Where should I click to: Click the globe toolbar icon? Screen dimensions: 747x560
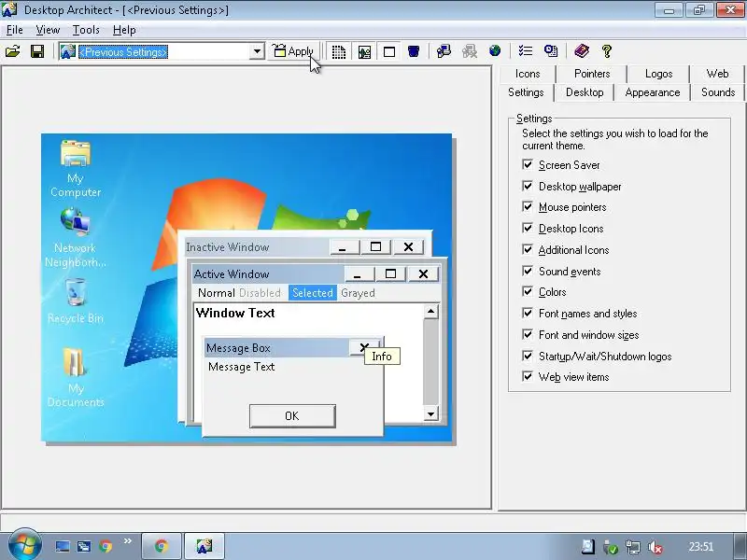[495, 51]
